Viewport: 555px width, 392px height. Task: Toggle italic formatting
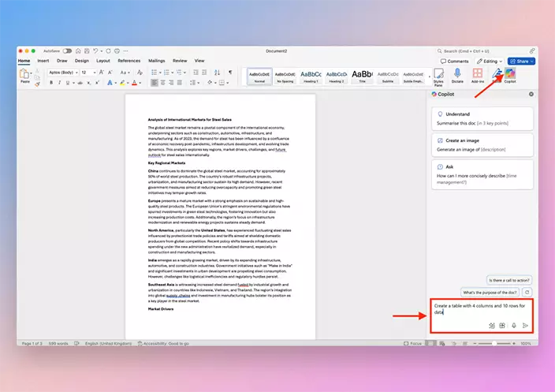pyautogui.click(x=59, y=82)
